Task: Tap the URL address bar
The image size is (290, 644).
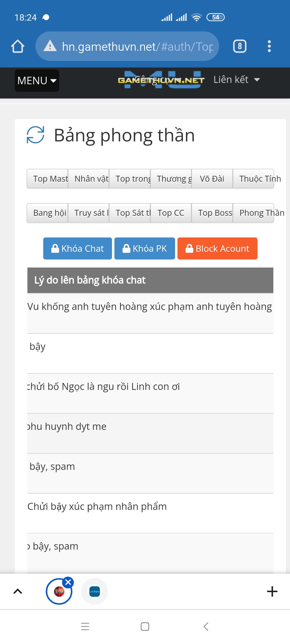Action: click(137, 46)
